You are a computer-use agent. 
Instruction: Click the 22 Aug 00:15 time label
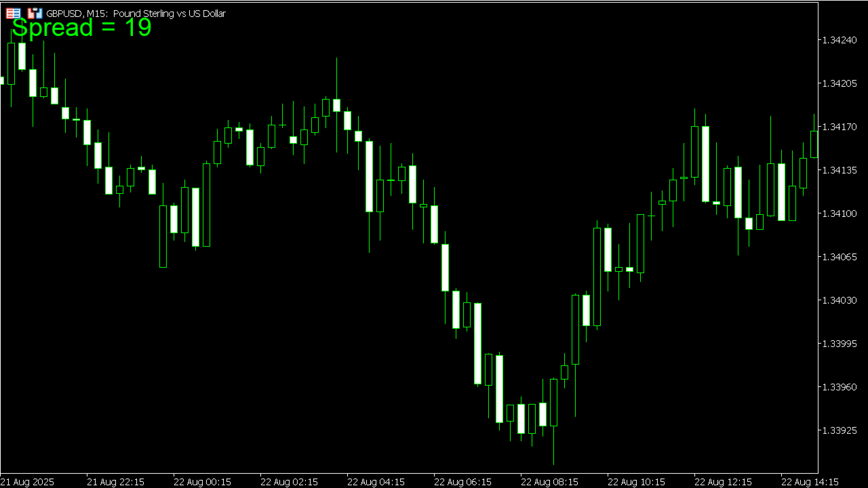pos(202,482)
